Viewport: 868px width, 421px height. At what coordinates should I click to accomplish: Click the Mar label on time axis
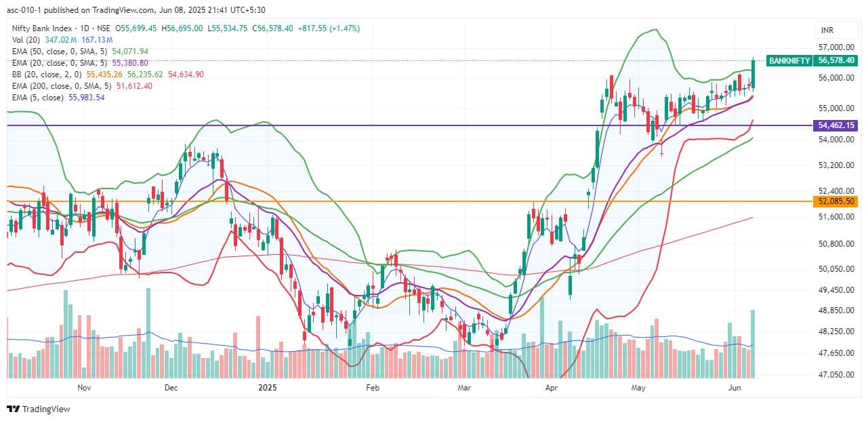[x=464, y=388]
